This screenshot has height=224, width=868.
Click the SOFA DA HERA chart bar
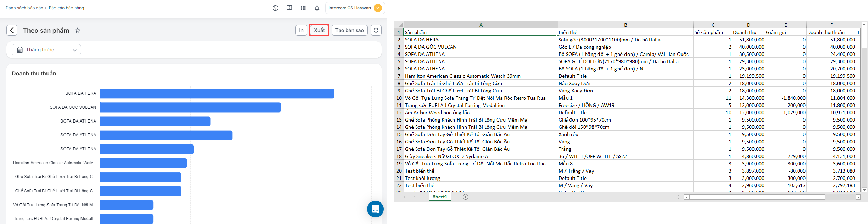217,93
